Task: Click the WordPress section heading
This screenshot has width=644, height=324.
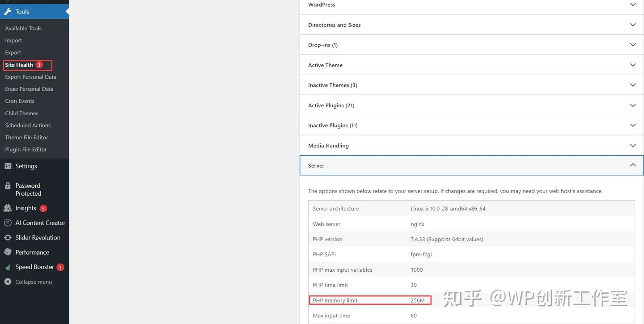Action: coord(322,4)
